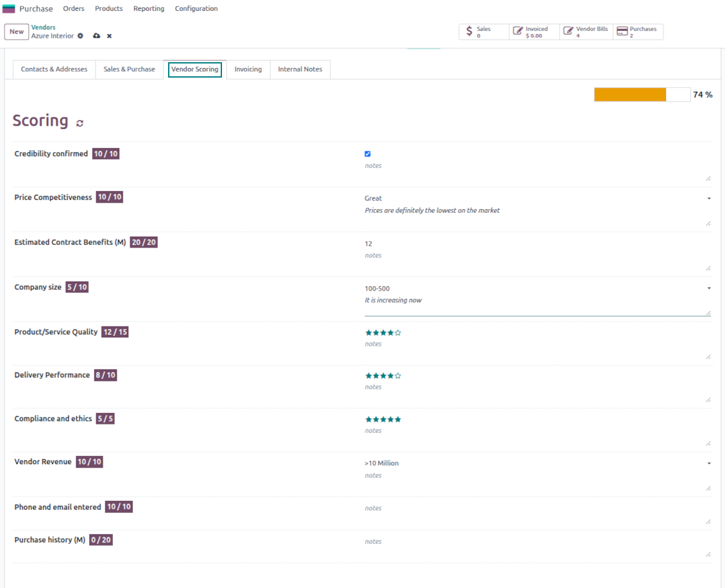Screen dimensions: 725x588
Task: Open the Purchase app home icon
Action: 9,9
